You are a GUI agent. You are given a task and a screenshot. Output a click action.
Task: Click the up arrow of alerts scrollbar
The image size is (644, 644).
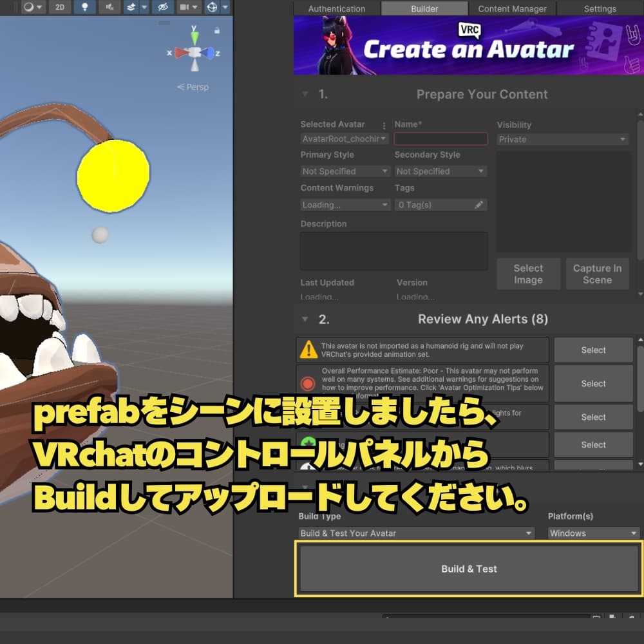click(x=640, y=340)
